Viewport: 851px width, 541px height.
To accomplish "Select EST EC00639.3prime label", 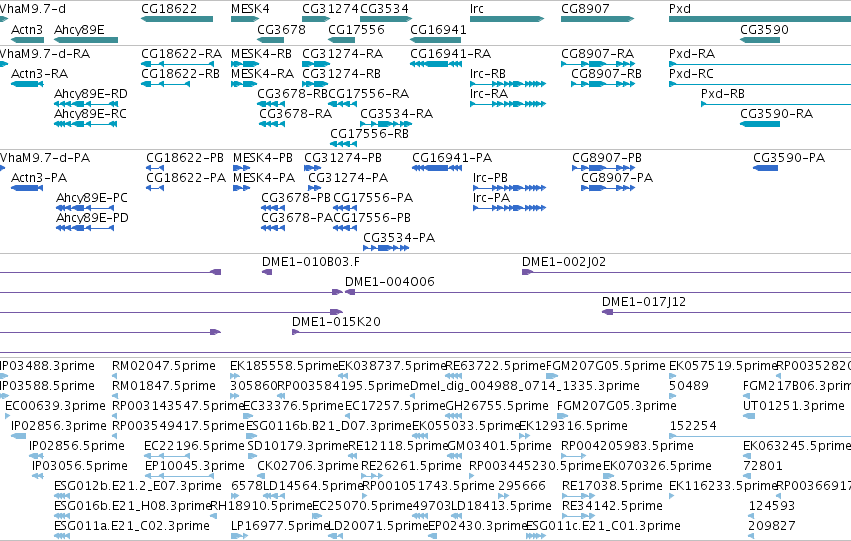I will [55, 406].
